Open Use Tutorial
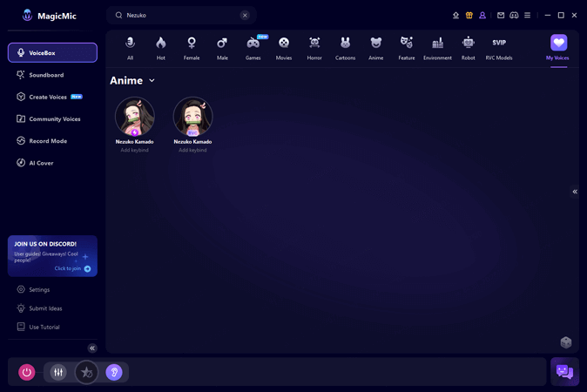 pos(38,327)
